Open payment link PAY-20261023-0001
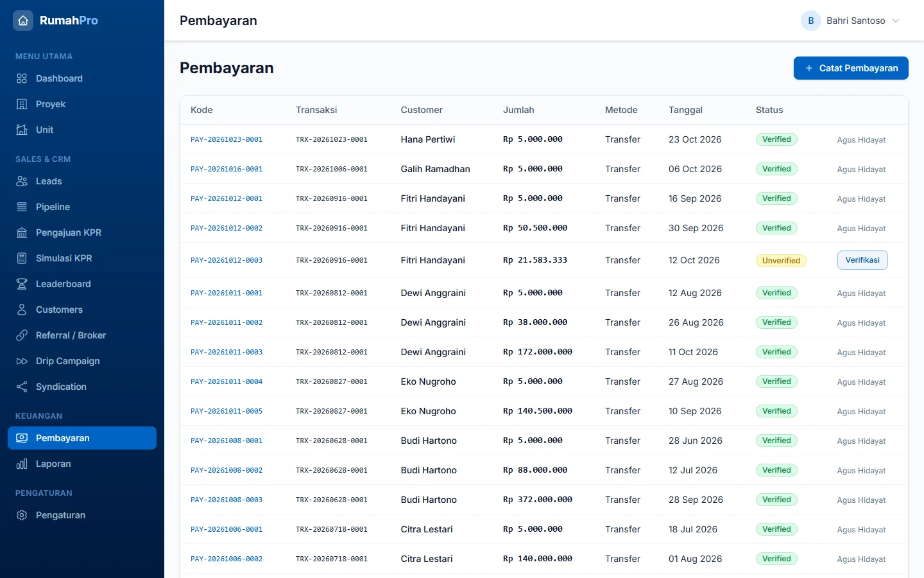The image size is (924, 578). tap(227, 139)
